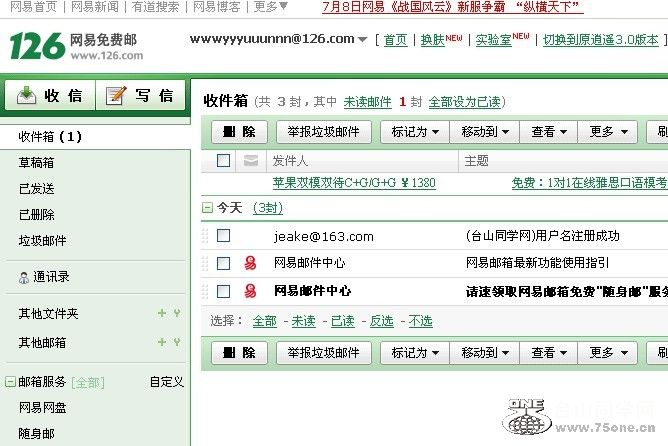
Task: Click the 免费：1对1在线雅思口语 ad link
Action: pyautogui.click(x=590, y=183)
